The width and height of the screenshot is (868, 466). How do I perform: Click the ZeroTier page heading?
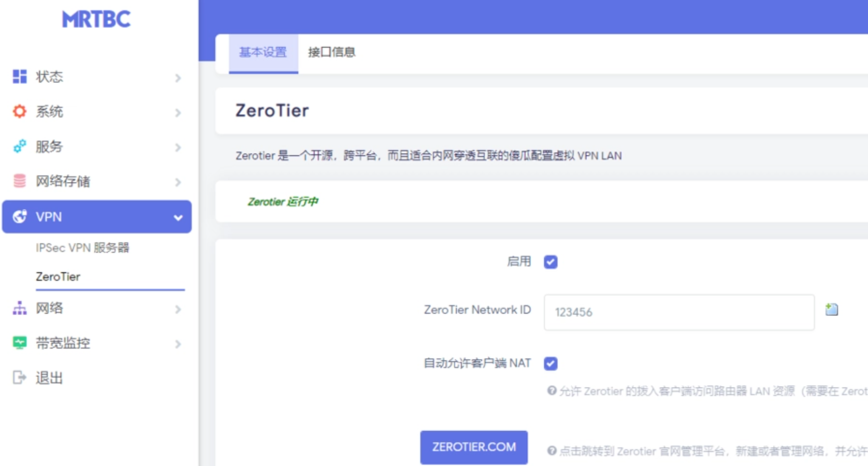(272, 110)
